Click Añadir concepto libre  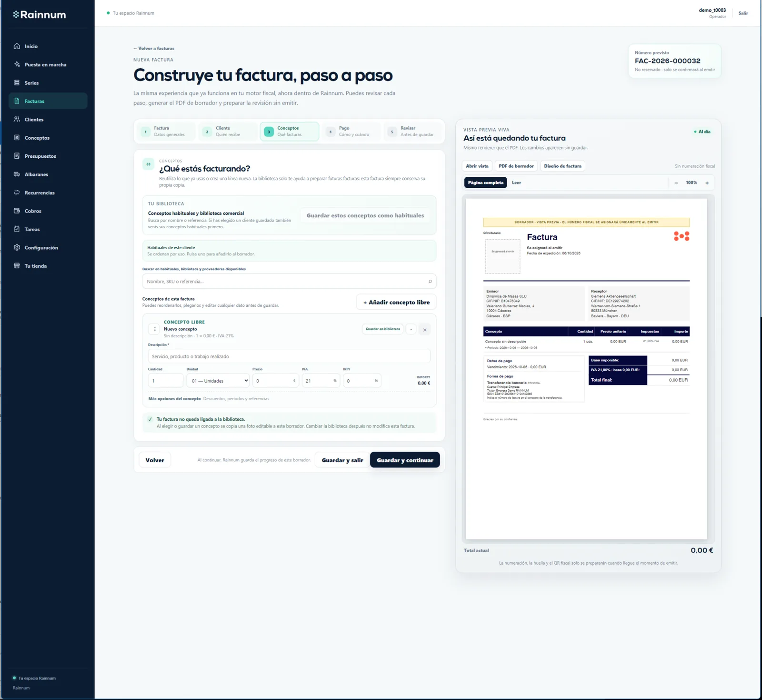pyautogui.click(x=396, y=302)
